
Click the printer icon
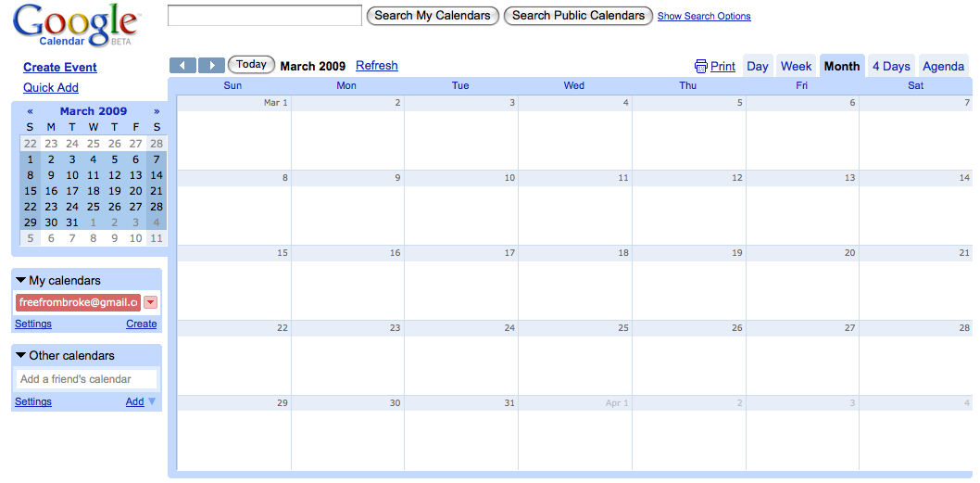pyautogui.click(x=701, y=67)
